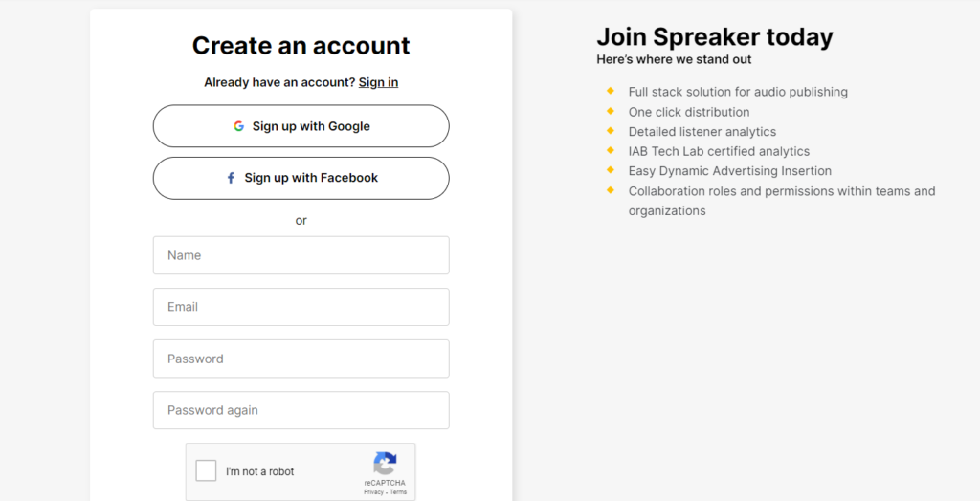
Task: Click the Facebook logo icon
Action: coord(231,178)
